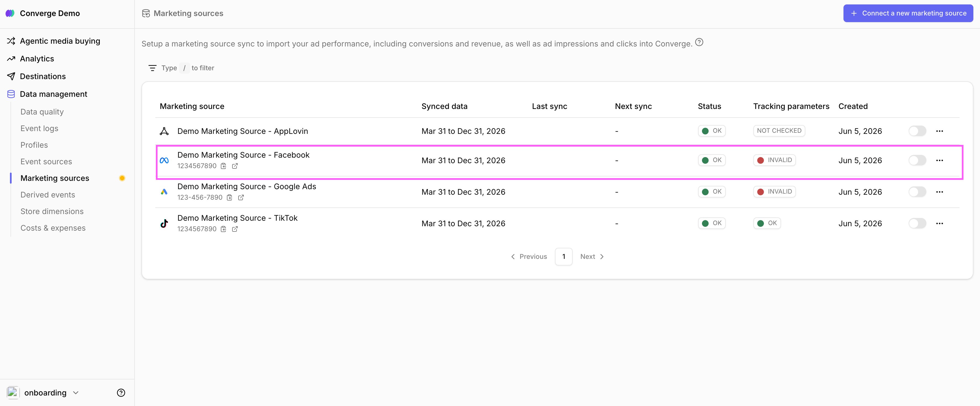This screenshot has height=406, width=980.
Task: Enable the AppLovin marketing source toggle
Action: [917, 131]
